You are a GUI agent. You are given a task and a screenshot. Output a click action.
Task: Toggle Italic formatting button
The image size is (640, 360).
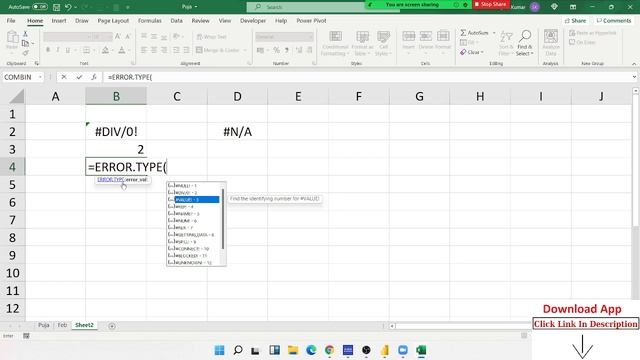pos(58,50)
